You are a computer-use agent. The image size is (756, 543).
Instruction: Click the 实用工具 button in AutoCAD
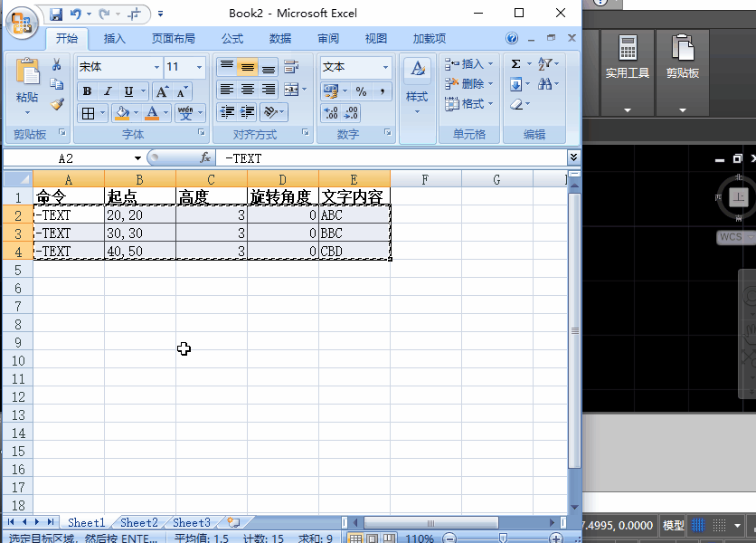[x=628, y=59]
